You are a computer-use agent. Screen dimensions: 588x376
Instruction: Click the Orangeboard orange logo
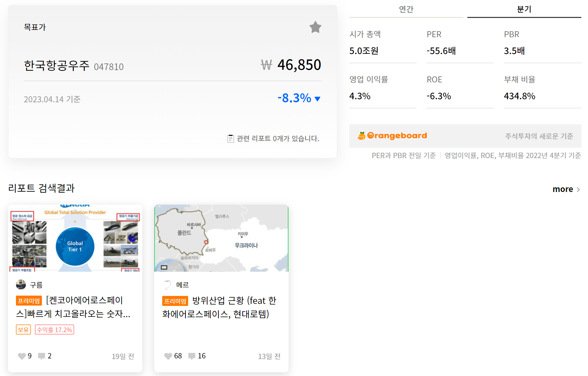tap(361, 136)
